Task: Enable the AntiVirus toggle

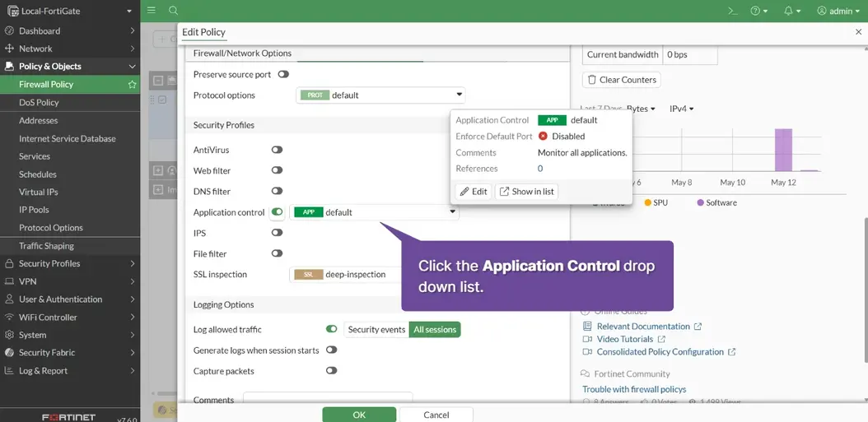Action: coord(277,150)
